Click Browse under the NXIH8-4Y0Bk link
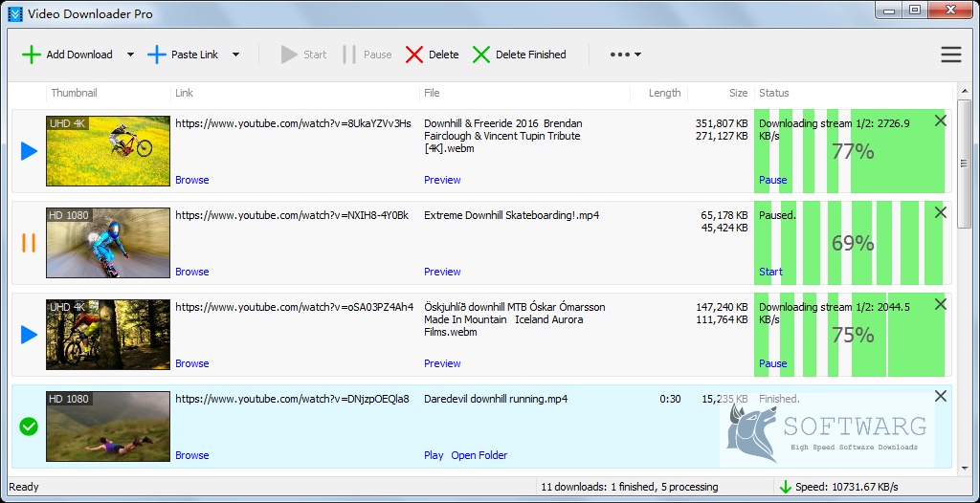 pyautogui.click(x=191, y=272)
